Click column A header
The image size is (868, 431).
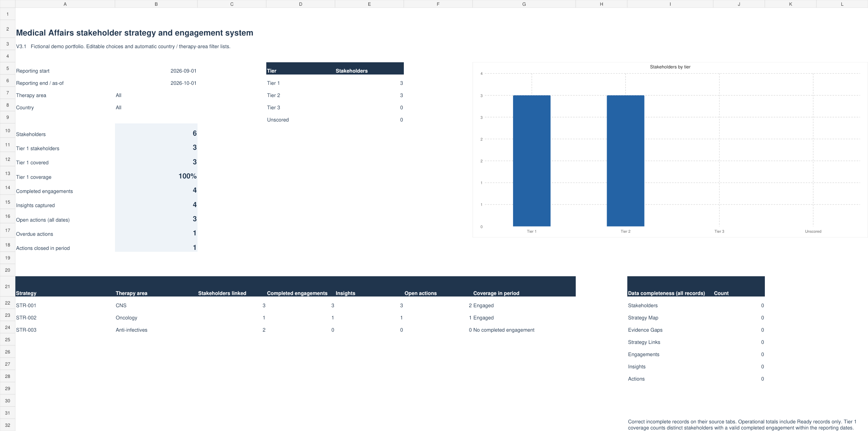[x=65, y=4]
